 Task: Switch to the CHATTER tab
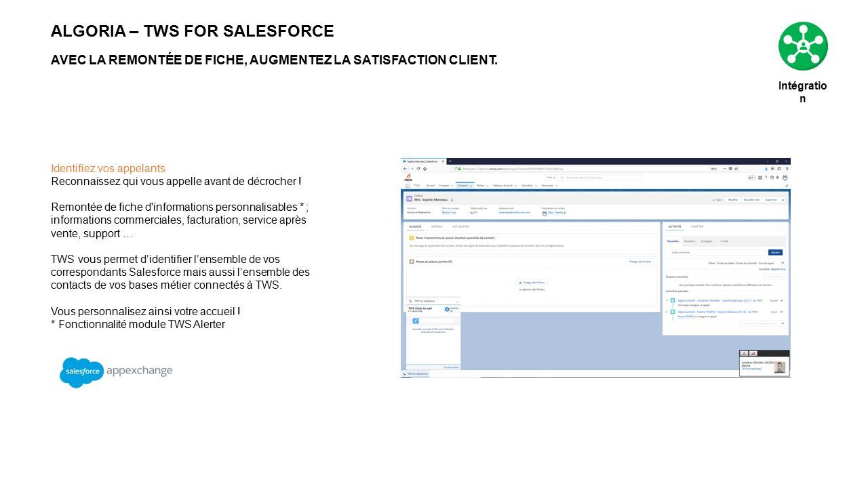click(x=697, y=226)
